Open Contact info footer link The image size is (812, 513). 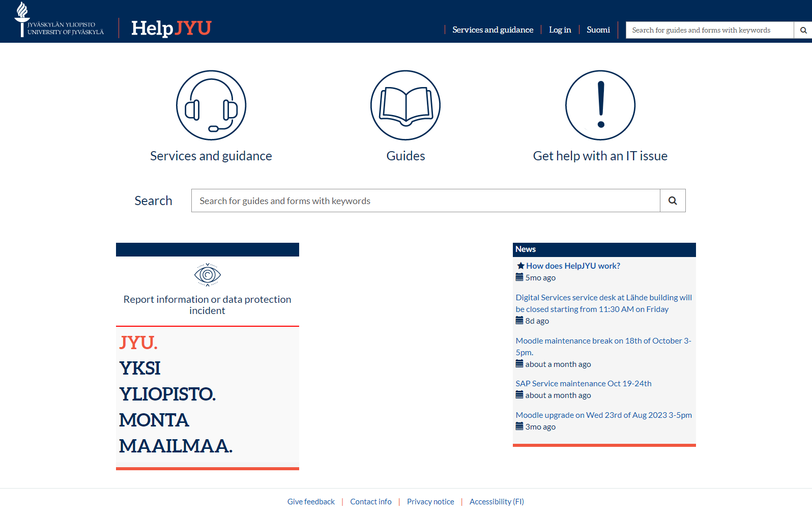click(371, 502)
